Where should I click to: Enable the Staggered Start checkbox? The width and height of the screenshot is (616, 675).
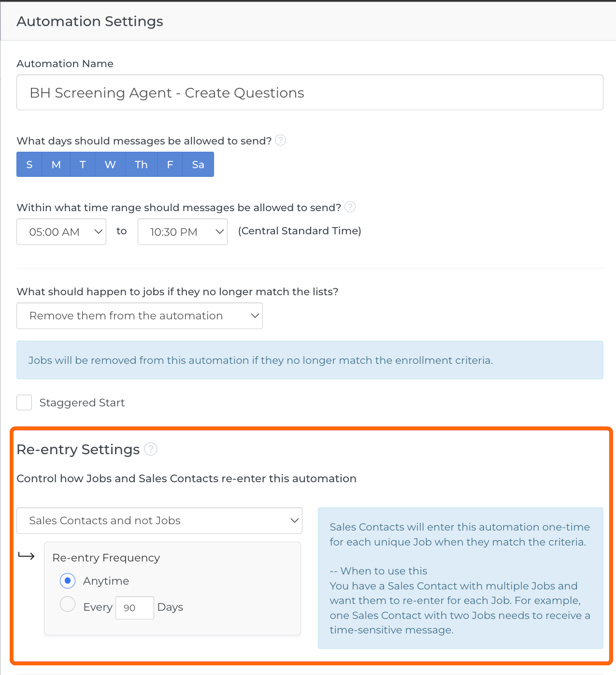click(24, 402)
